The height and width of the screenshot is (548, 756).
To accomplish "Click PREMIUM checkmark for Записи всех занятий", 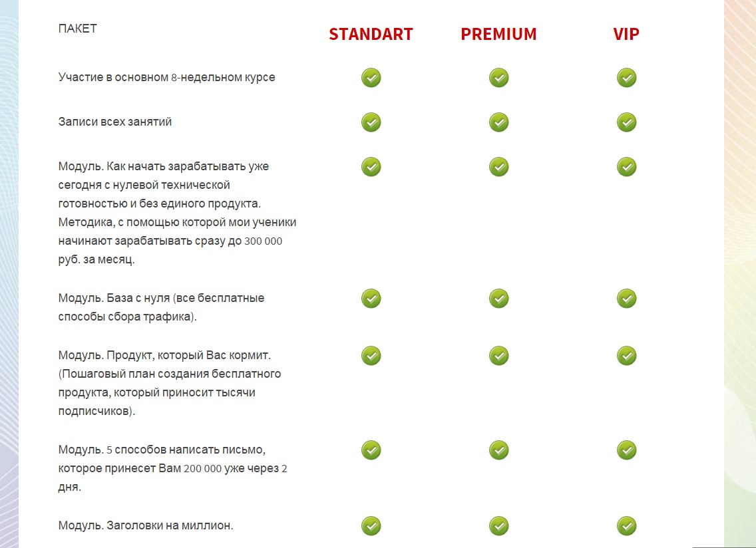I will pyautogui.click(x=498, y=122).
